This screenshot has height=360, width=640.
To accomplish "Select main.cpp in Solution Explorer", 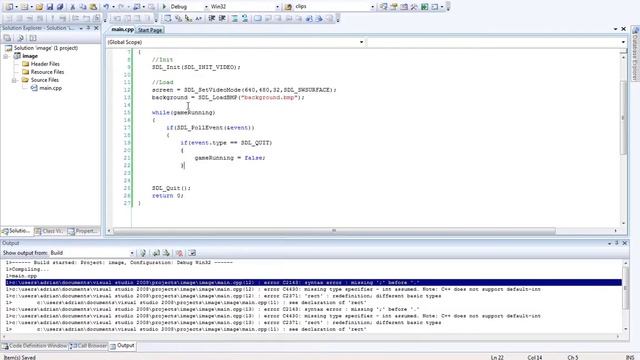I will pyautogui.click(x=47, y=88).
